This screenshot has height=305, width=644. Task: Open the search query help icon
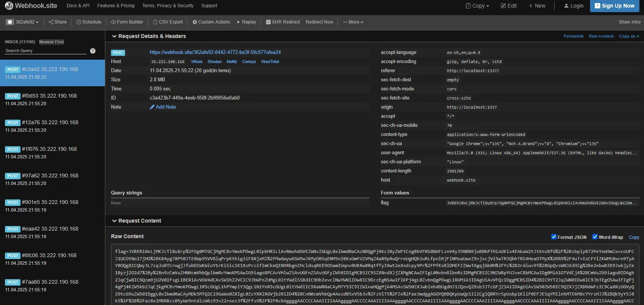coord(93,51)
